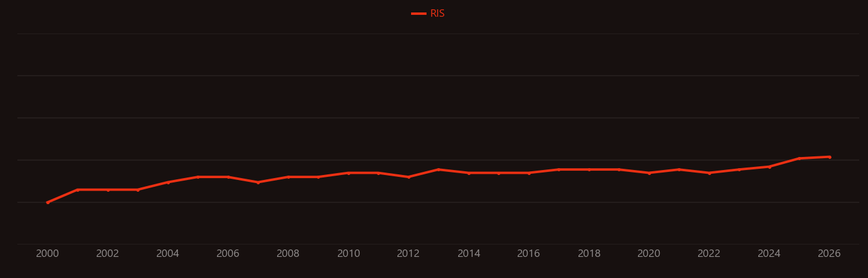The width and height of the screenshot is (868, 278).
Task: Click the 2026 data point on the line
Action: tap(830, 157)
